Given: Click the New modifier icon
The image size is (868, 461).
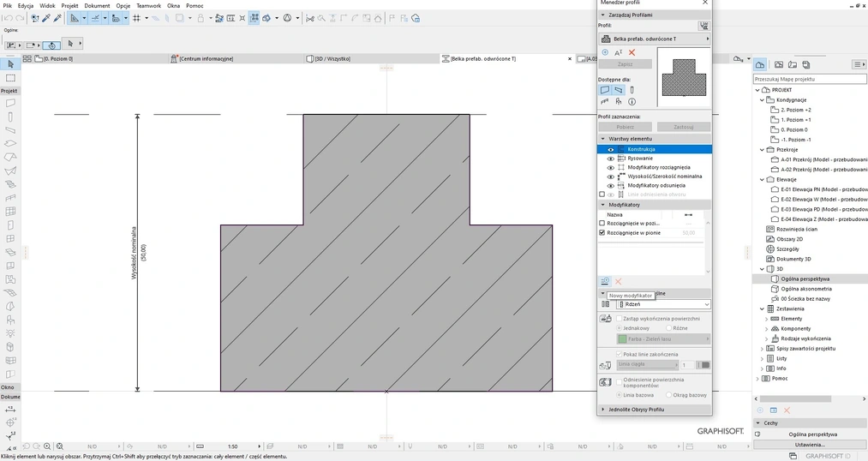Looking at the screenshot, I should [605, 281].
